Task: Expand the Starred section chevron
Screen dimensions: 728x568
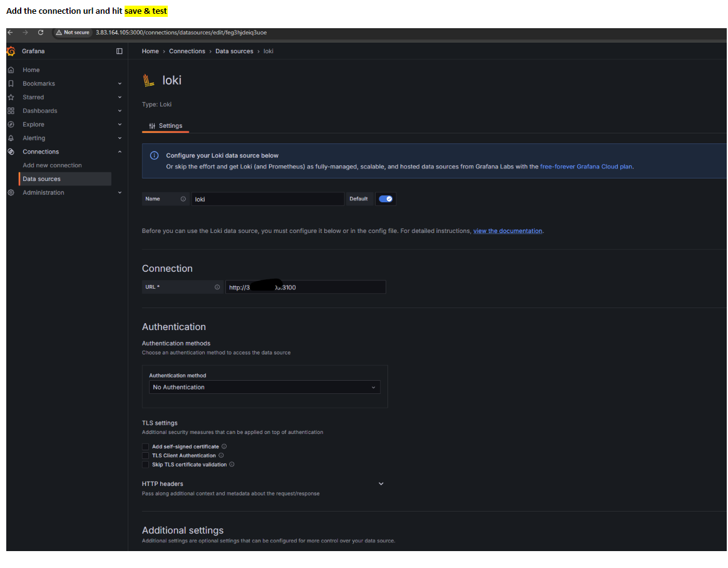Action: [120, 97]
